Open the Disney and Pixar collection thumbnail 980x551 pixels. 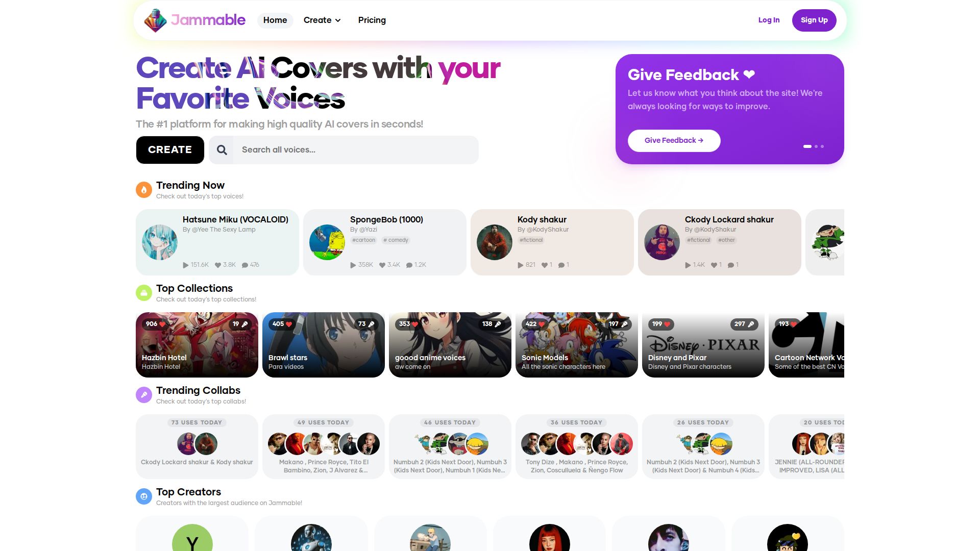click(703, 345)
